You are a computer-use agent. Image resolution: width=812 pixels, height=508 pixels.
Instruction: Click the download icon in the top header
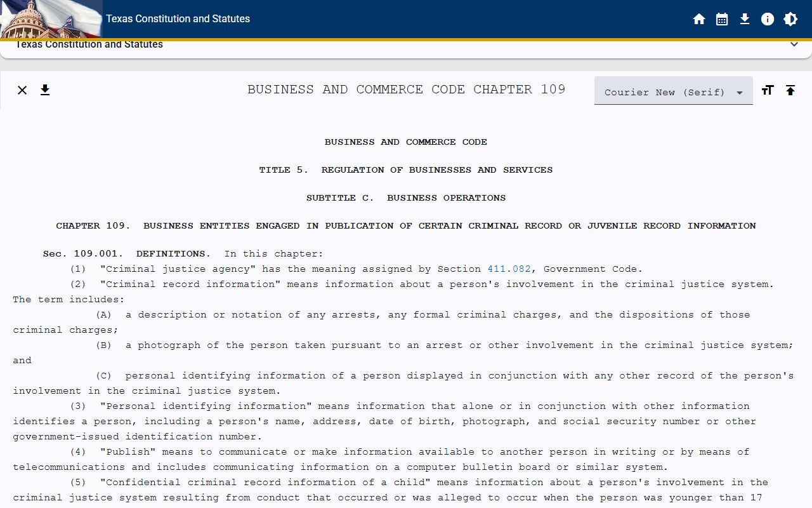pyautogui.click(x=745, y=19)
